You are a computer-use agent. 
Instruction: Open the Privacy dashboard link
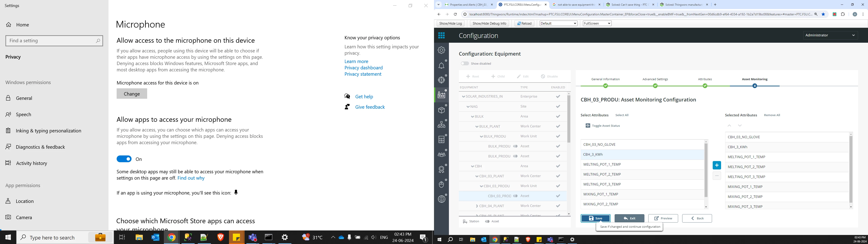(363, 68)
